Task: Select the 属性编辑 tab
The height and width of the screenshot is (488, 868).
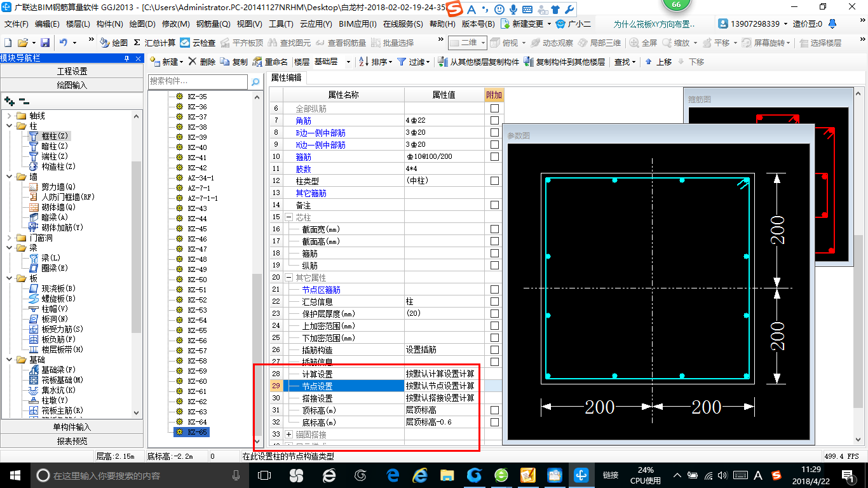Action: pyautogui.click(x=287, y=78)
